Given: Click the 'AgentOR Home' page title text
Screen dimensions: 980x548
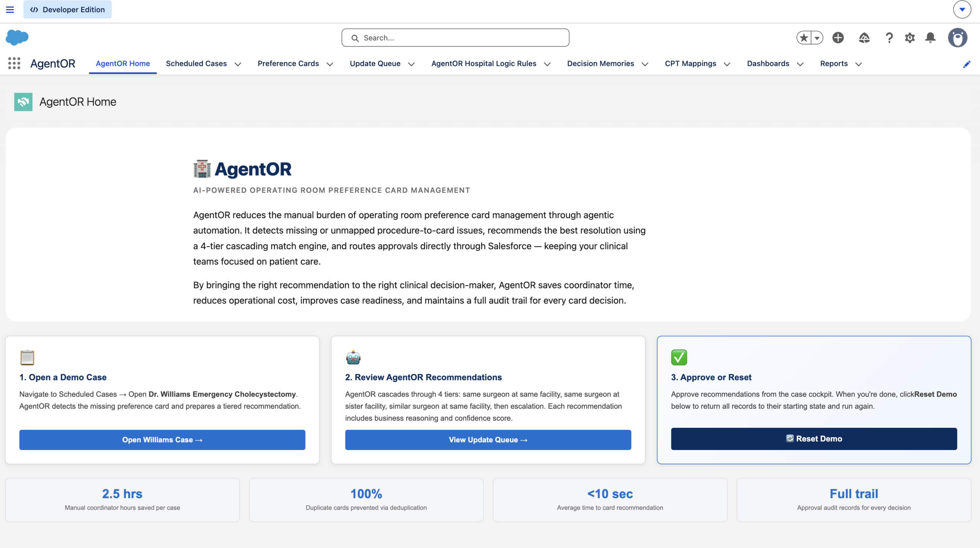Looking at the screenshot, I should coord(78,102).
